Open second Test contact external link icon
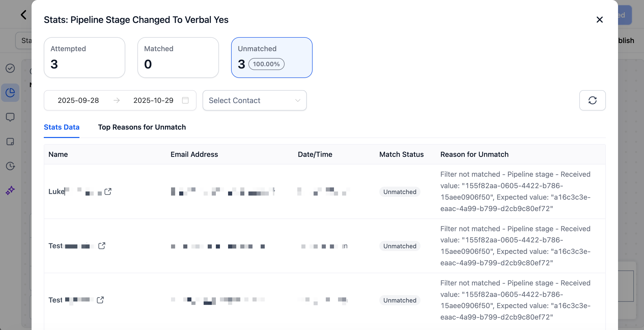This screenshot has width=644, height=330. click(x=102, y=246)
